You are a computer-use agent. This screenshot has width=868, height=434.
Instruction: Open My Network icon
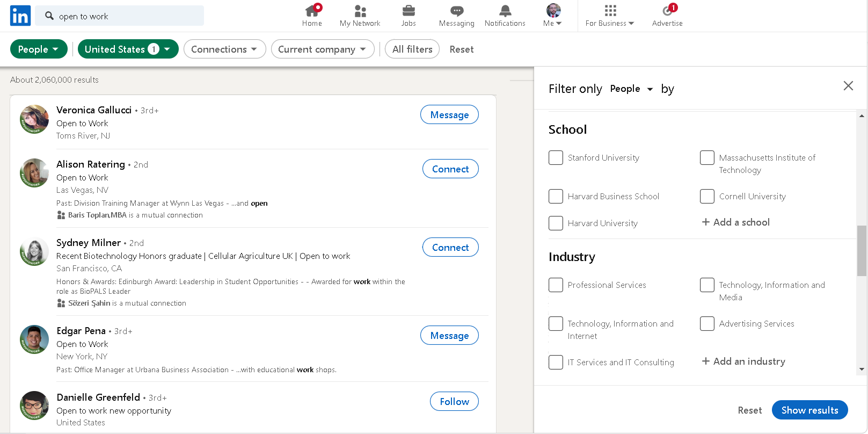pyautogui.click(x=360, y=11)
